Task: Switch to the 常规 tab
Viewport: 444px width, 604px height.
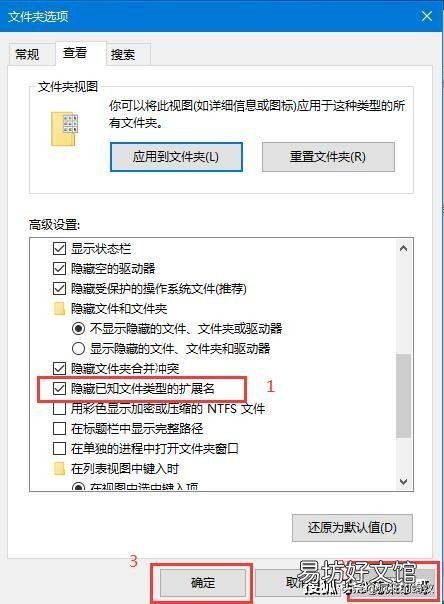Action: 27,54
